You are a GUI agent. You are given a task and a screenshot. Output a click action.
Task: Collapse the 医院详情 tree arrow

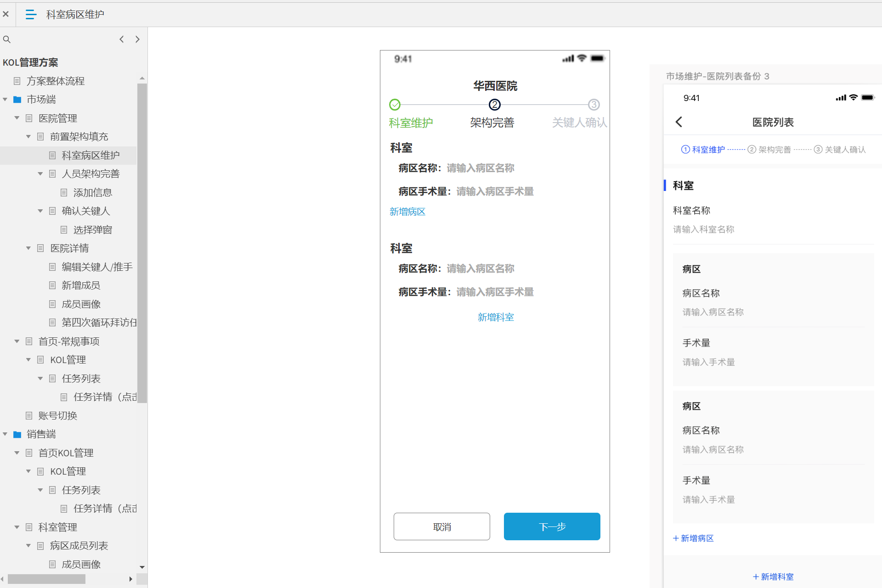coord(28,248)
